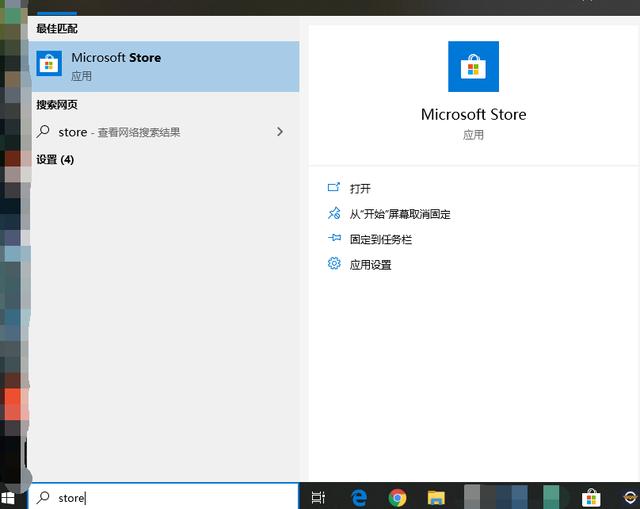
Task: Click Microsoft Store title in preview pane
Action: 473,114
